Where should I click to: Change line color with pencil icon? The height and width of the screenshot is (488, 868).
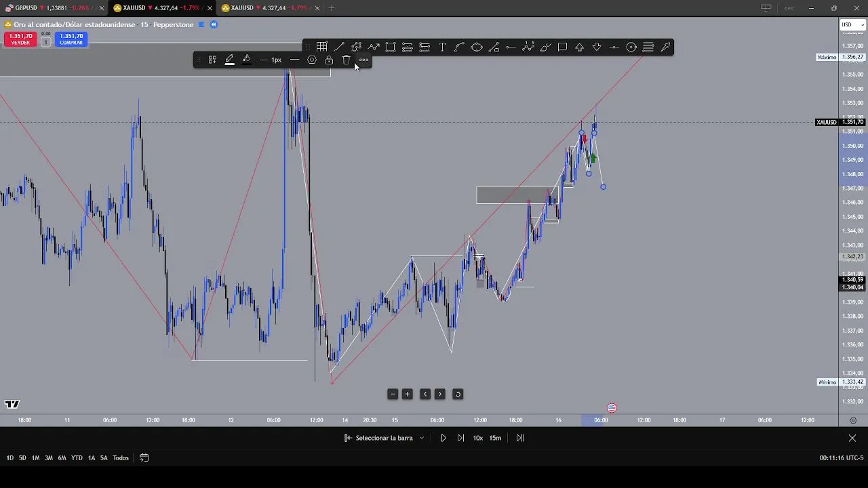229,60
